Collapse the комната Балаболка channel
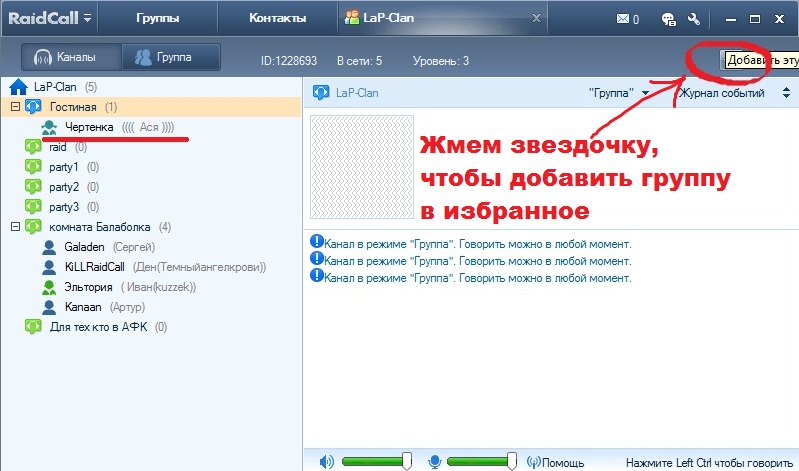The height and width of the screenshot is (471, 799). (x=15, y=227)
